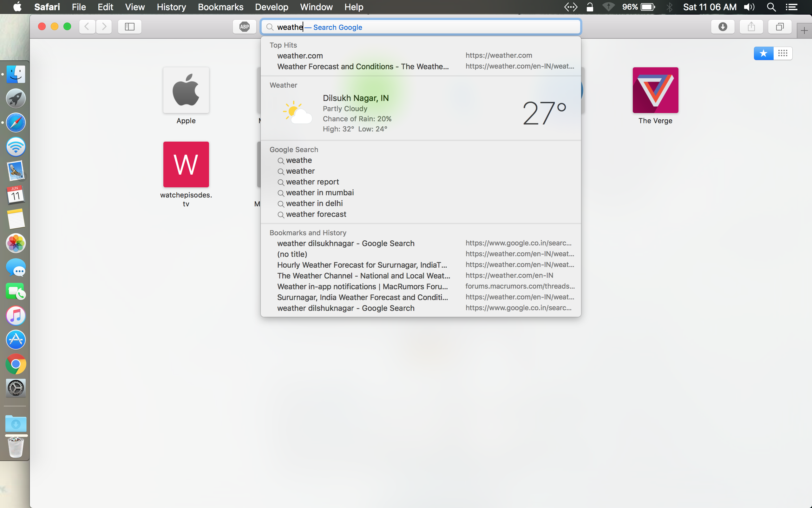Switch to Top Sites grid view
Image resolution: width=812 pixels, height=508 pixels.
pos(783,53)
